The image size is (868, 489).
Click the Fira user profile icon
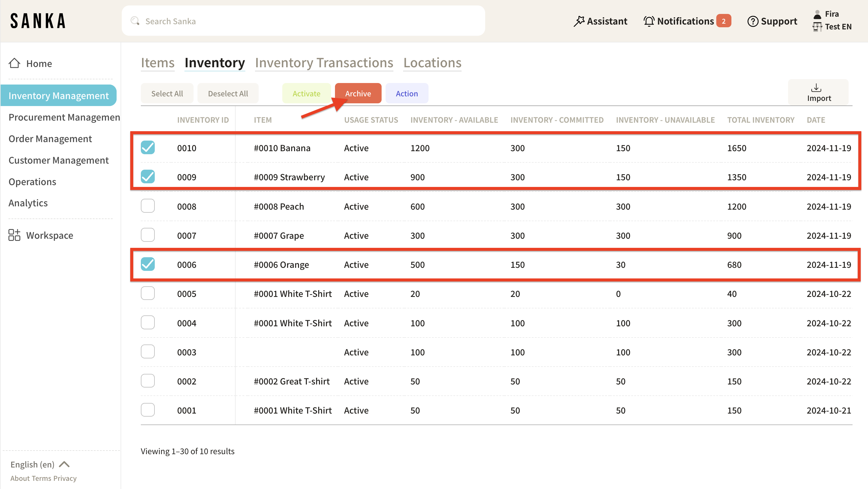click(817, 14)
